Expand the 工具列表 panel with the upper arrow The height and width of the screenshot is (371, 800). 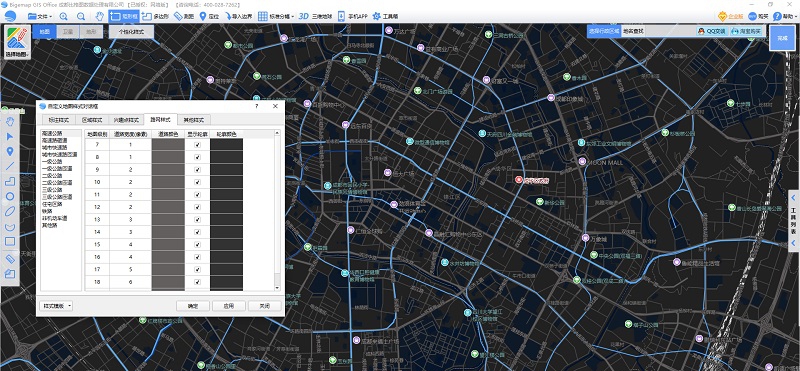point(793,197)
